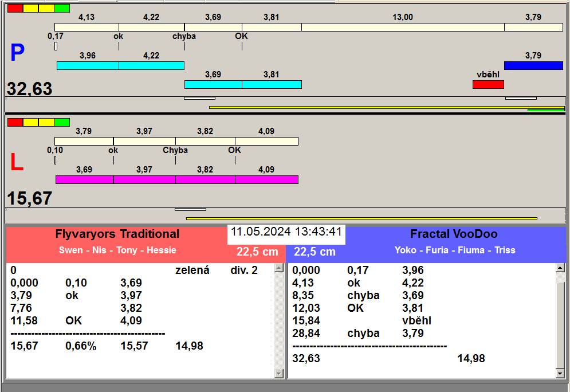570x392 pixels.
Task: Click the large 32,63 total time
Action: point(29,89)
